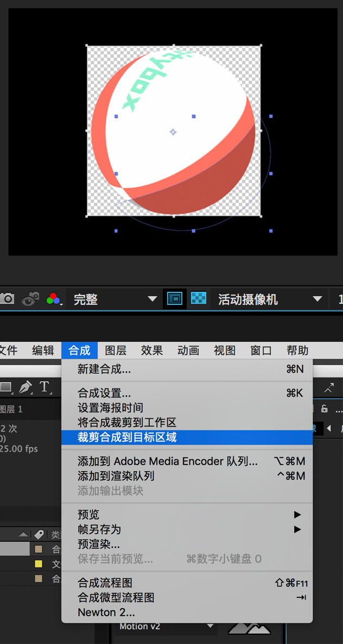Click the sort arrow in project panel header
This screenshot has height=644, width=343.
pyautogui.click(x=24, y=534)
